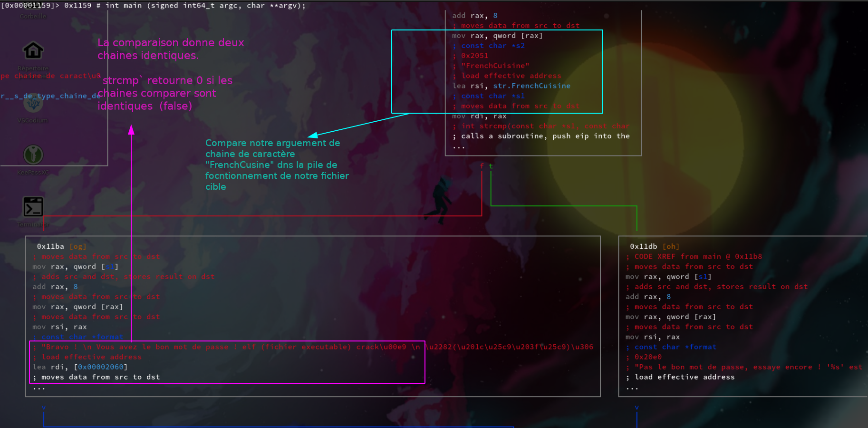Click the str.FrenchCuisine symbol reference

pyautogui.click(x=531, y=86)
